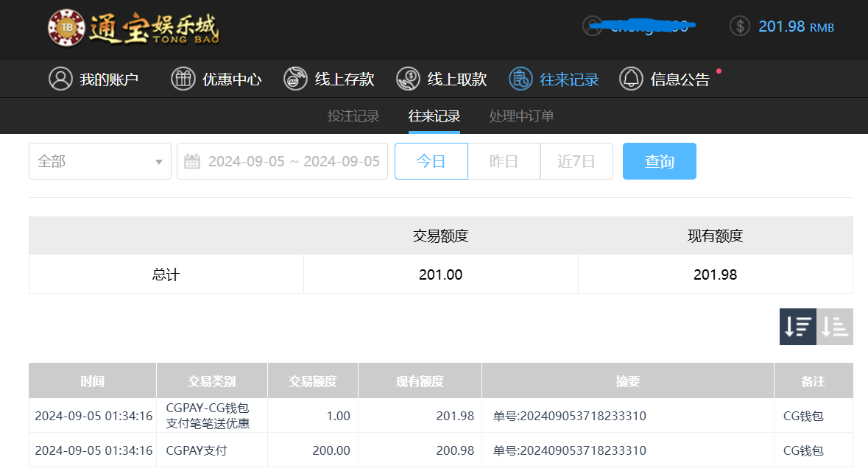Expand the date range picker field
The width and height of the screenshot is (868, 471).
[282, 160]
